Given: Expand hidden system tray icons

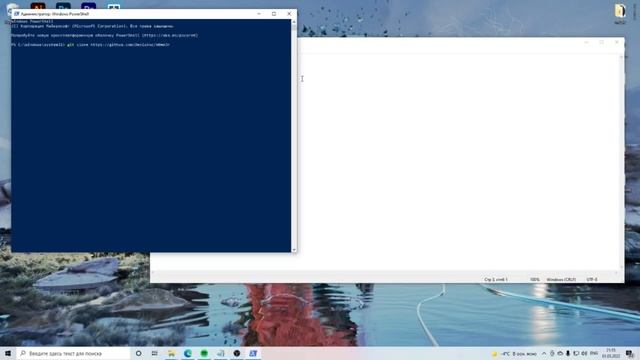Looking at the screenshot, I should click(544, 353).
